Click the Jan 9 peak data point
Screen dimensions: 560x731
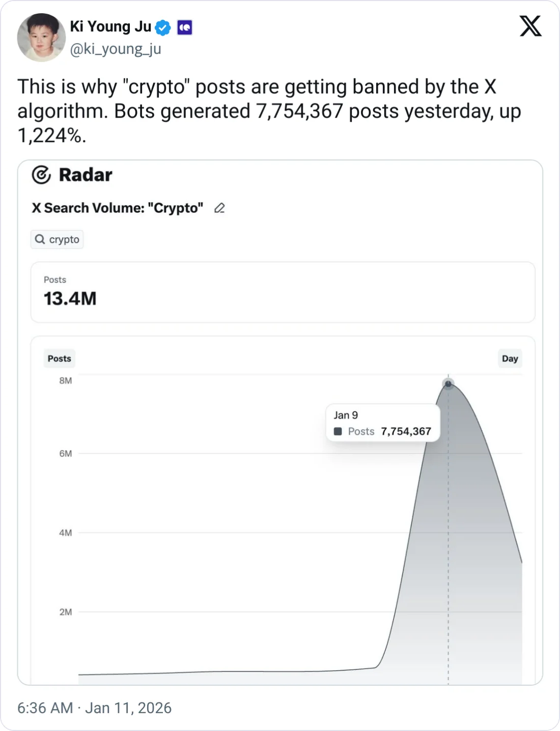449,384
